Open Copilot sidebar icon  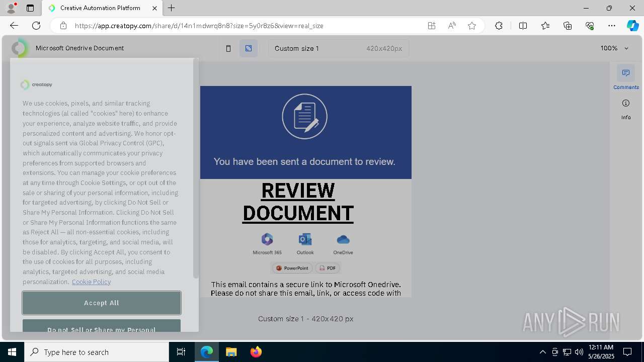[632, 26]
